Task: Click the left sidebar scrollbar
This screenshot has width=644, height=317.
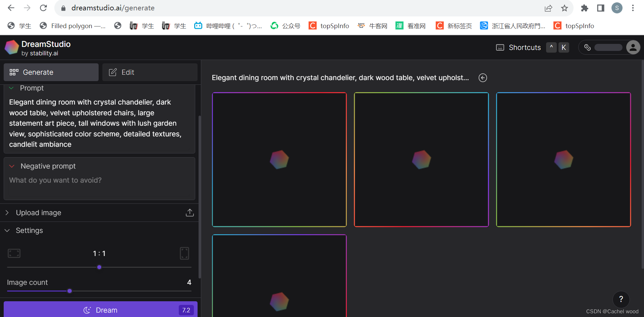Action: pos(200,197)
